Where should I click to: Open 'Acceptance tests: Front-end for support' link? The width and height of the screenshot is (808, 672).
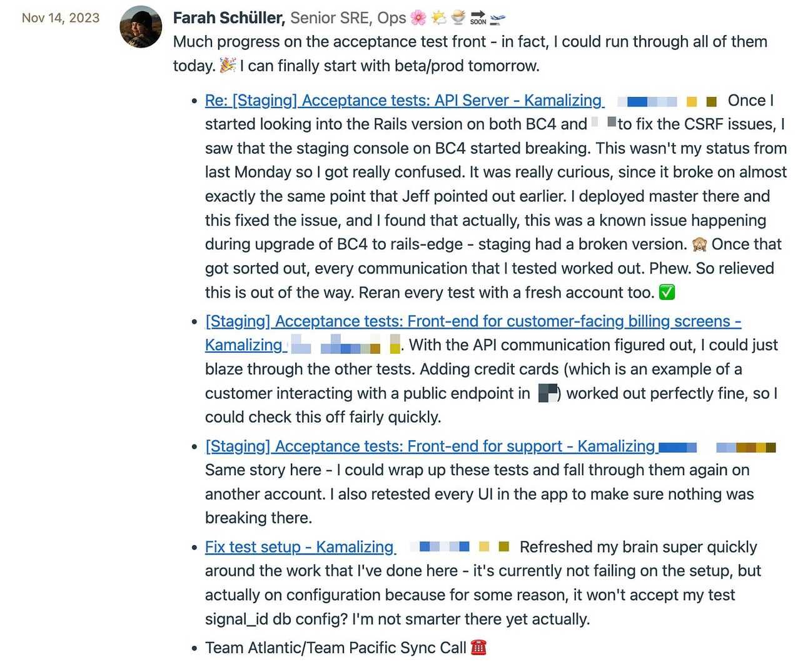(431, 446)
